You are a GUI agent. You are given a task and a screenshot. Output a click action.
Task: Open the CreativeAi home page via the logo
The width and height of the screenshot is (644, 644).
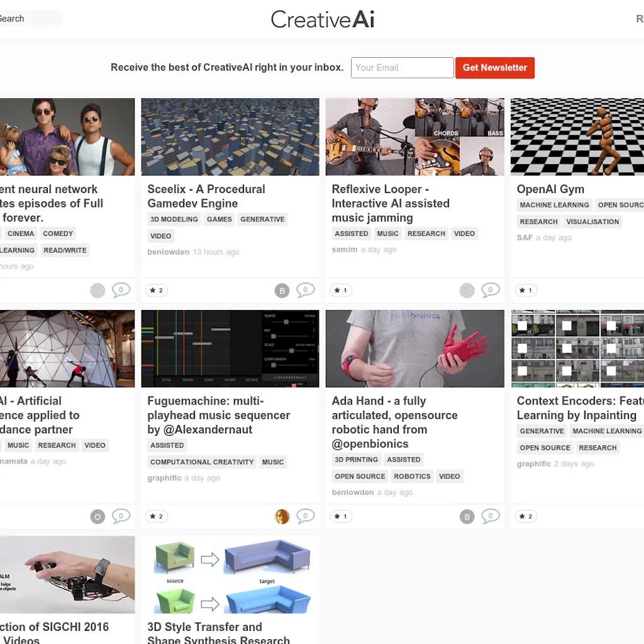pyautogui.click(x=322, y=19)
